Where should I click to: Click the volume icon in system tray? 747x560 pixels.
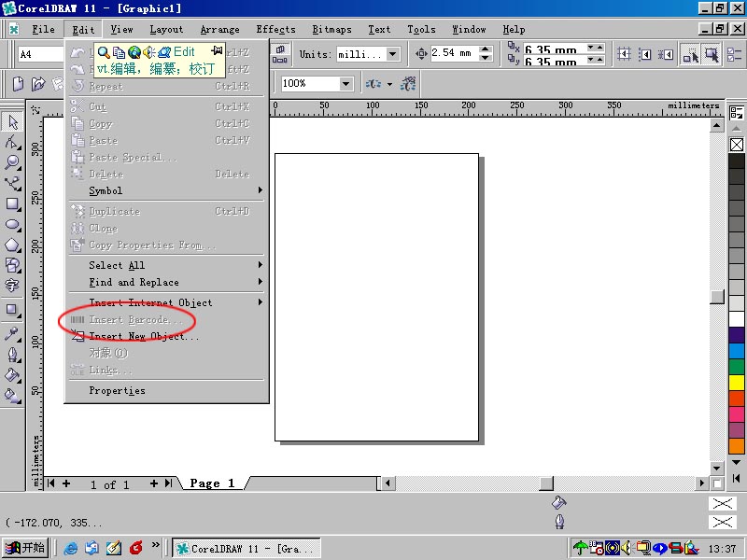(626, 548)
